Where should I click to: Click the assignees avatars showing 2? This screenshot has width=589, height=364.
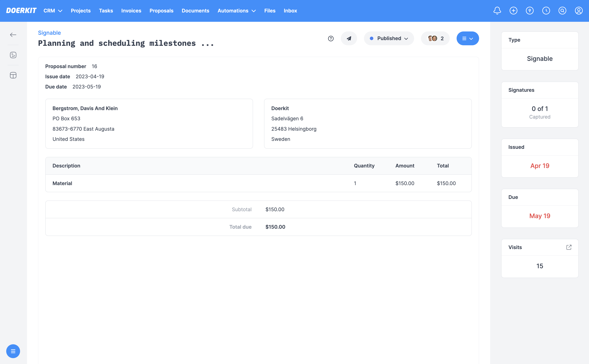click(435, 38)
